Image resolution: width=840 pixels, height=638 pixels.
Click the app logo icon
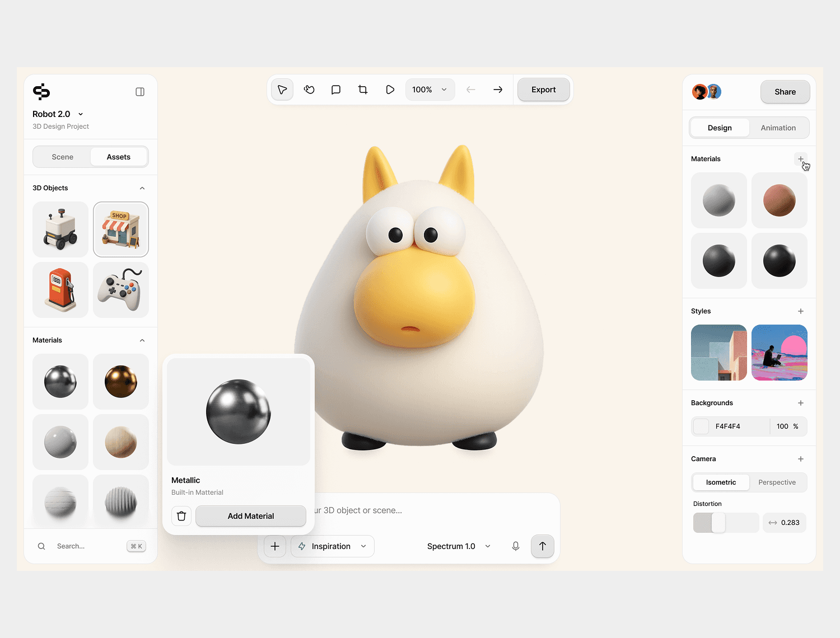(41, 91)
